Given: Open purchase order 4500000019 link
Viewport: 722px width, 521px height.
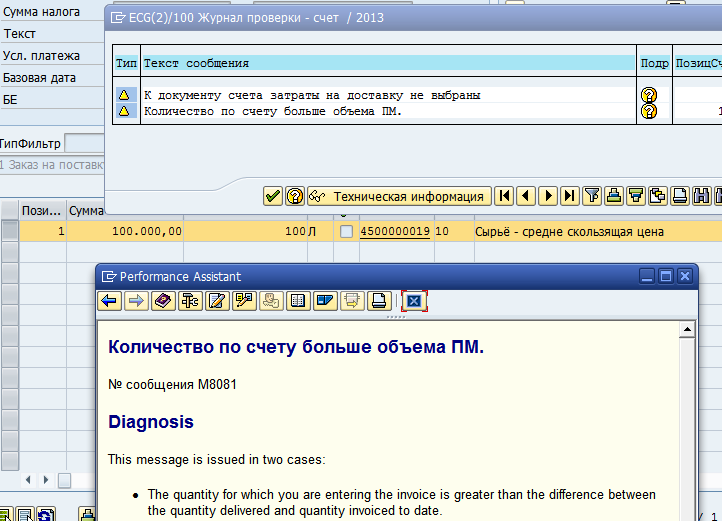Looking at the screenshot, I should click(394, 231).
